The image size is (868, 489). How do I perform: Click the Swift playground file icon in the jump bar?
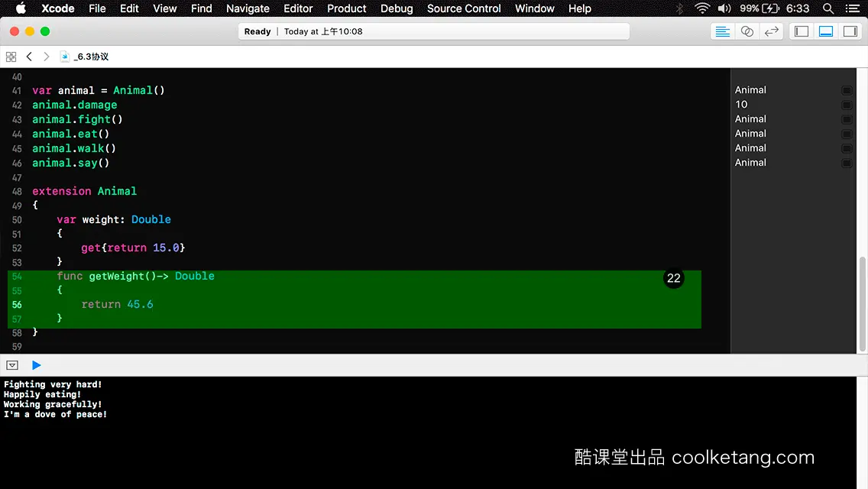65,57
